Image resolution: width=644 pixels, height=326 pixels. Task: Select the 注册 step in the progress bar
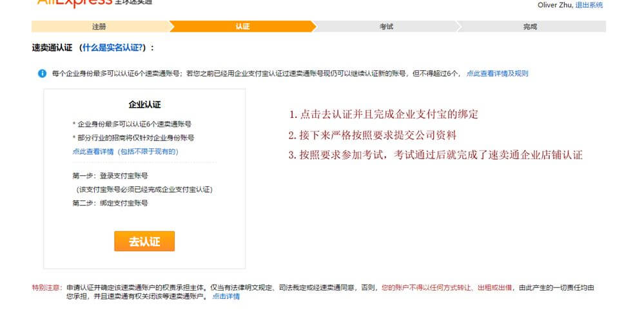(x=99, y=26)
